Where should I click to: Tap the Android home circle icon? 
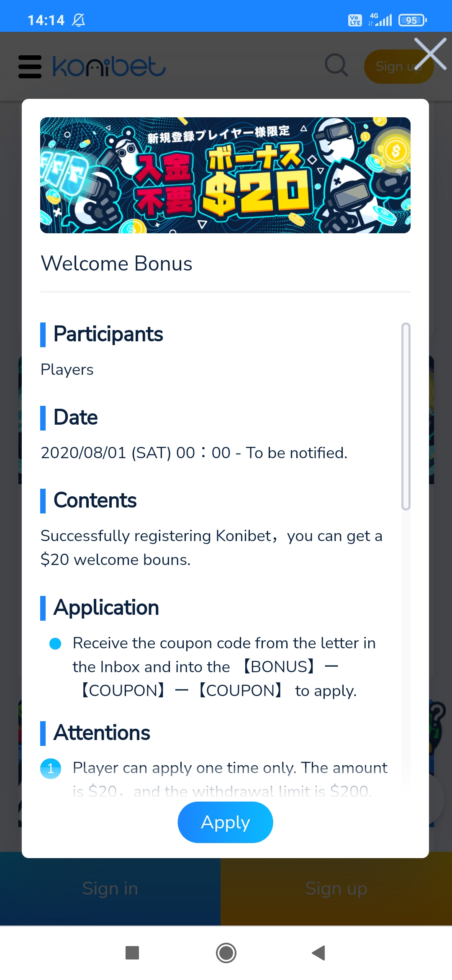226,953
